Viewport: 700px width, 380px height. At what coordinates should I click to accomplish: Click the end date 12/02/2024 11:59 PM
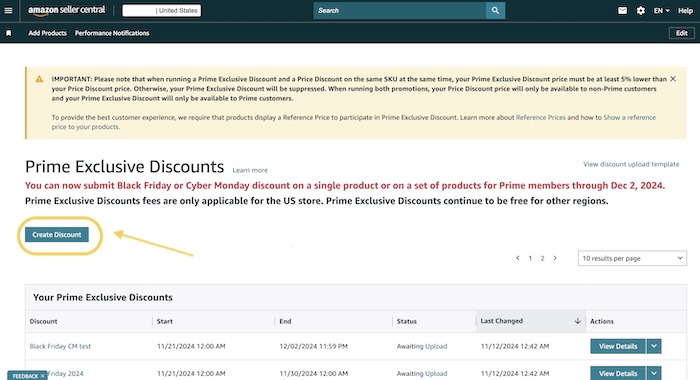click(313, 346)
